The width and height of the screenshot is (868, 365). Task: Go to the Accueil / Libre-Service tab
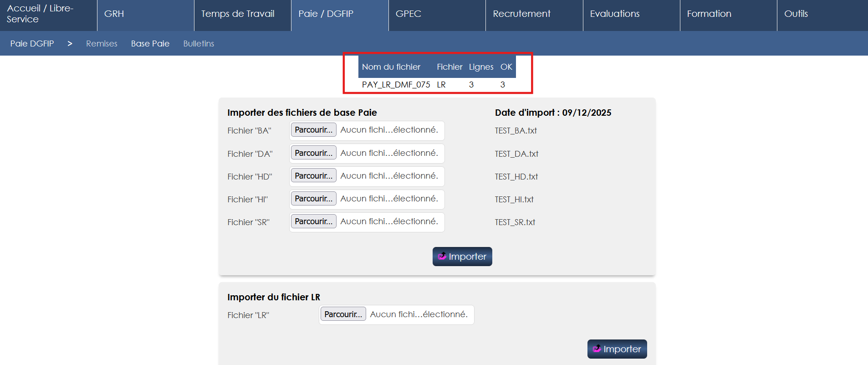point(40,14)
